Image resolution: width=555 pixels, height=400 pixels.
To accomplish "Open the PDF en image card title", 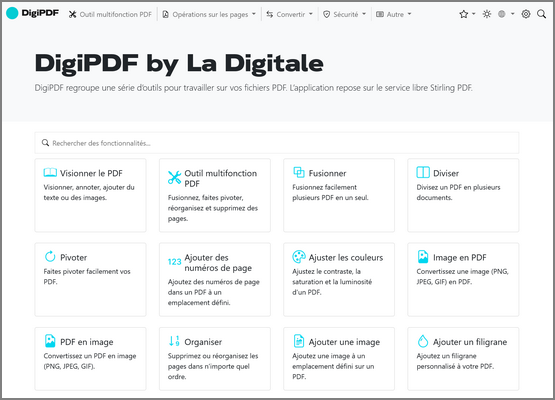I will (87, 342).
